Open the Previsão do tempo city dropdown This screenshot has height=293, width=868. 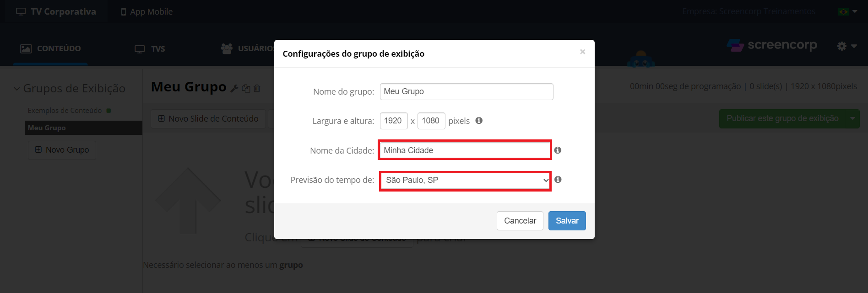point(466,180)
